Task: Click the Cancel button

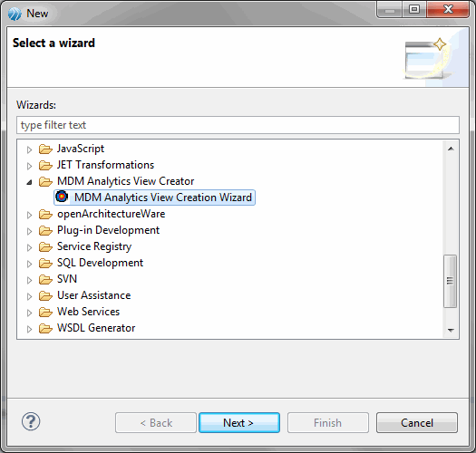Action: coord(417,422)
